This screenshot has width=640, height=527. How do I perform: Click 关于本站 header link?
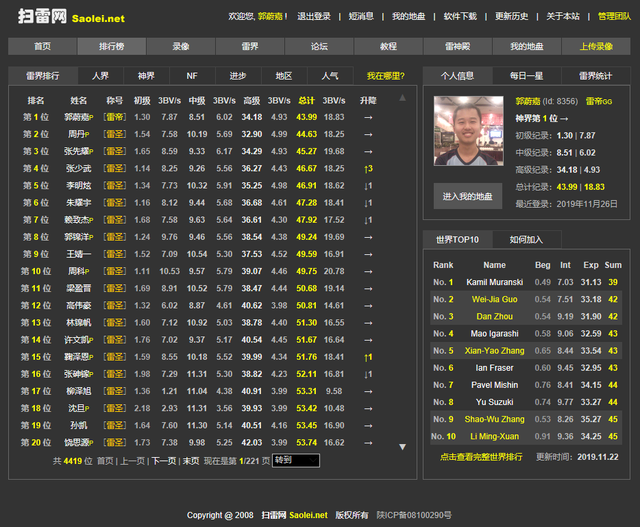[563, 16]
